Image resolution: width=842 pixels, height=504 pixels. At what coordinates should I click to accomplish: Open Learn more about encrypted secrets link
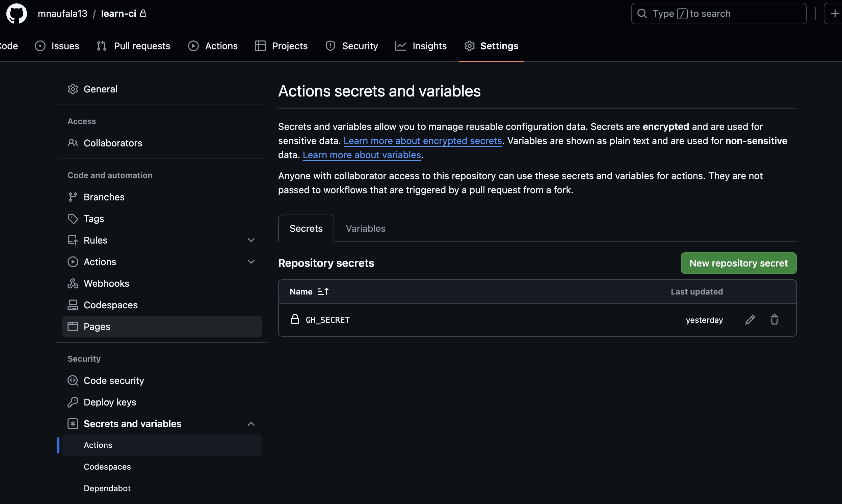tap(422, 141)
